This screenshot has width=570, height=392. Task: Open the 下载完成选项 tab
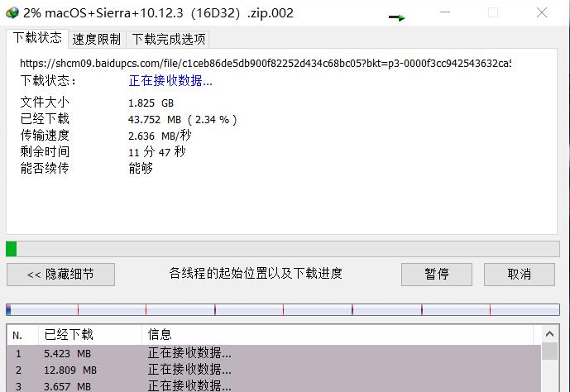pyautogui.click(x=168, y=39)
